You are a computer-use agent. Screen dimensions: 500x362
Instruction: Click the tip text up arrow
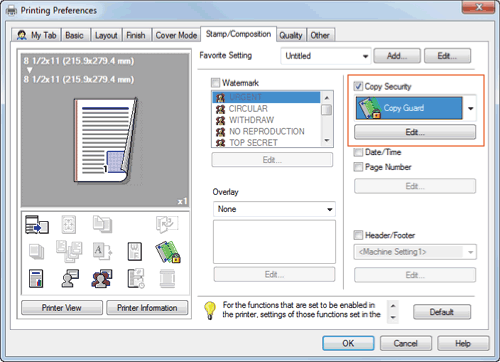coord(393,305)
